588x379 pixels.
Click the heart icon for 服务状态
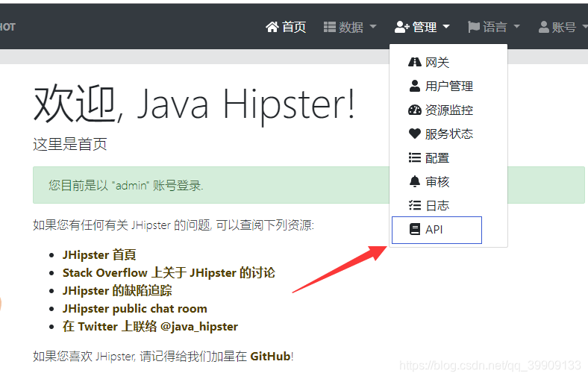click(x=415, y=134)
